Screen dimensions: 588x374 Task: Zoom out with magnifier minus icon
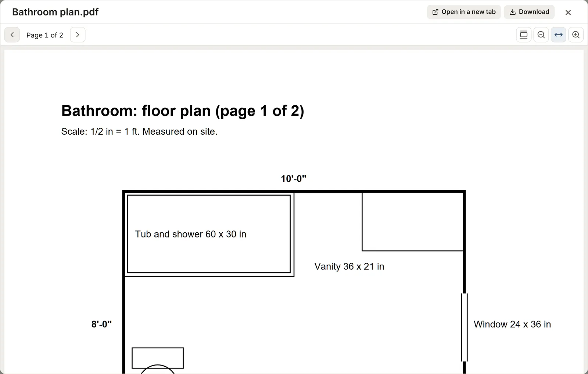coord(541,35)
